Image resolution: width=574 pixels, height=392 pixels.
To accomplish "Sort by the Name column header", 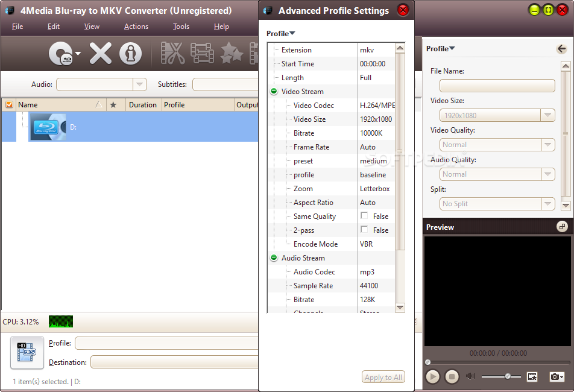I will (60, 105).
